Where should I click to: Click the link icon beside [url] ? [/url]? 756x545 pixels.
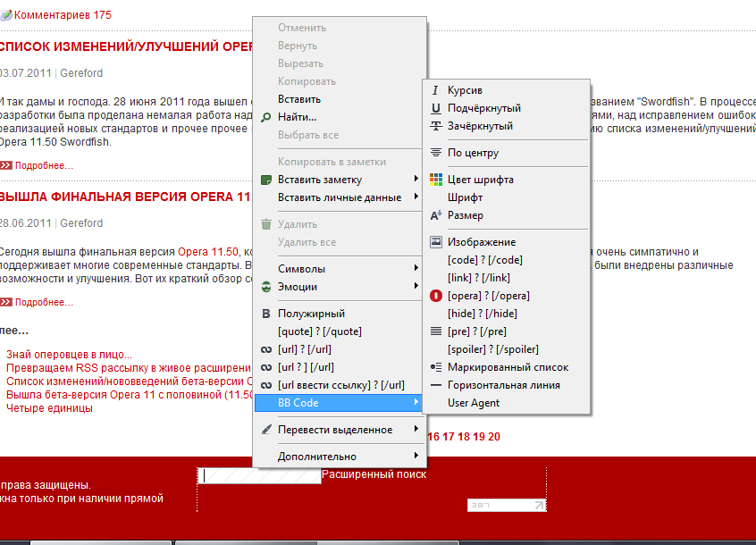tap(266, 349)
